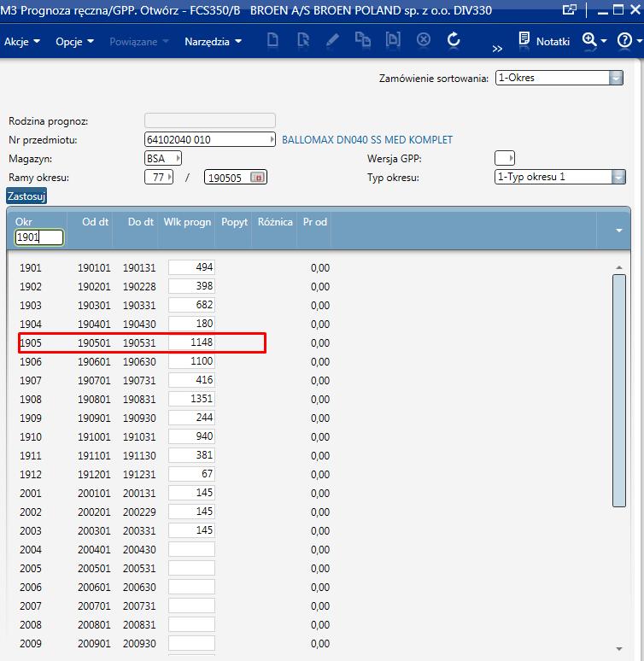
Task: Click the New document icon in toolbar
Action: point(272,40)
